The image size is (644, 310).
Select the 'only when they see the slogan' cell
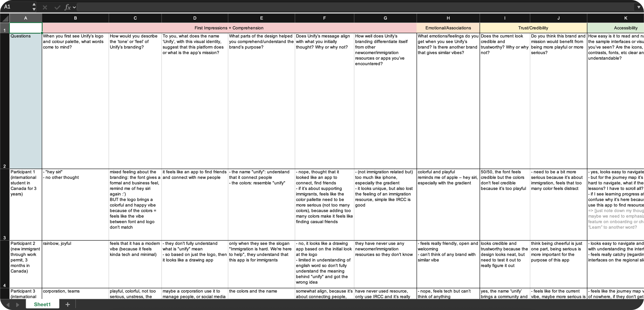click(262, 264)
